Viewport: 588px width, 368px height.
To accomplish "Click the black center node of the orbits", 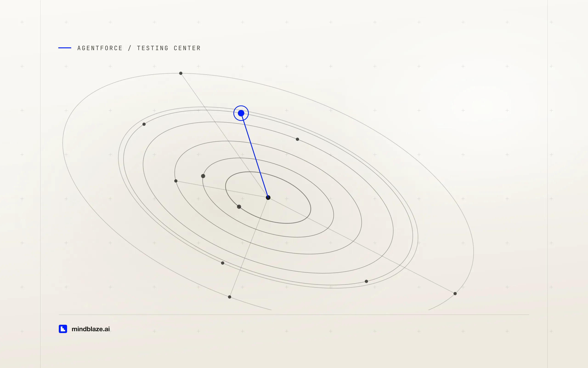I will coord(268,197).
